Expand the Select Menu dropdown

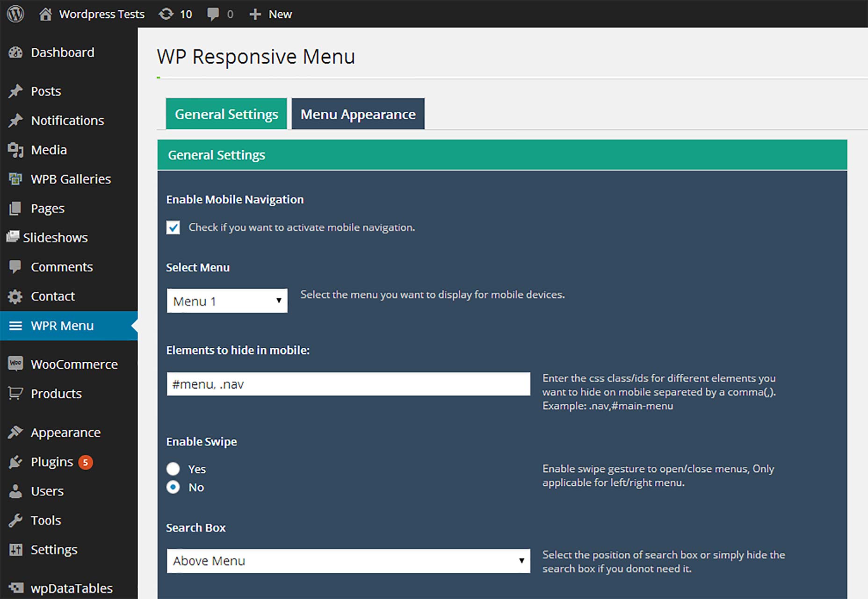tap(227, 300)
